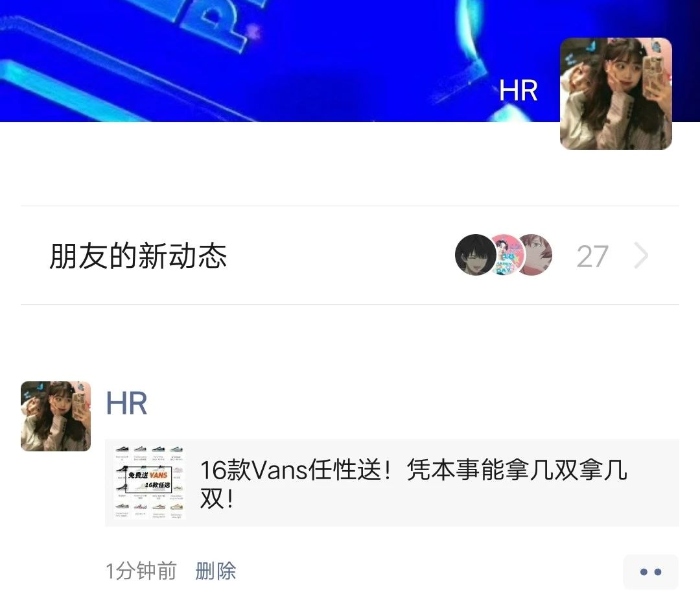Screen dimensions: 700x607
Task: Tap the blue cover photo banner
Action: pyautogui.click(x=277, y=60)
